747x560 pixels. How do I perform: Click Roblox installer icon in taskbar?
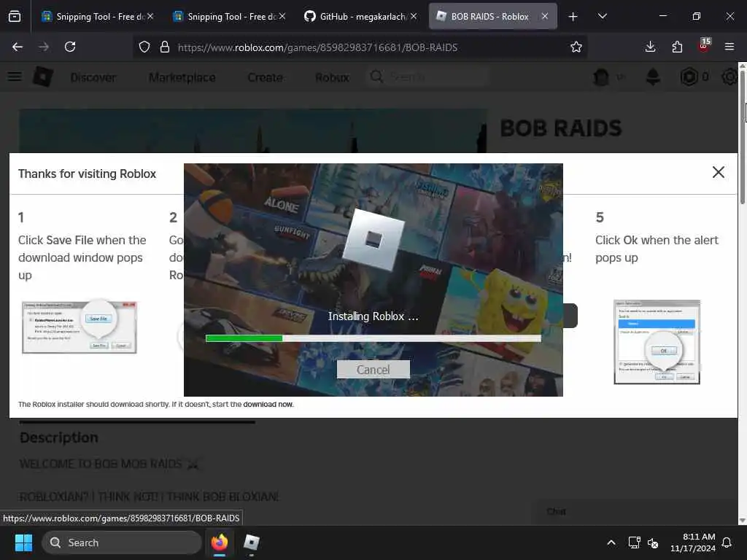click(251, 542)
